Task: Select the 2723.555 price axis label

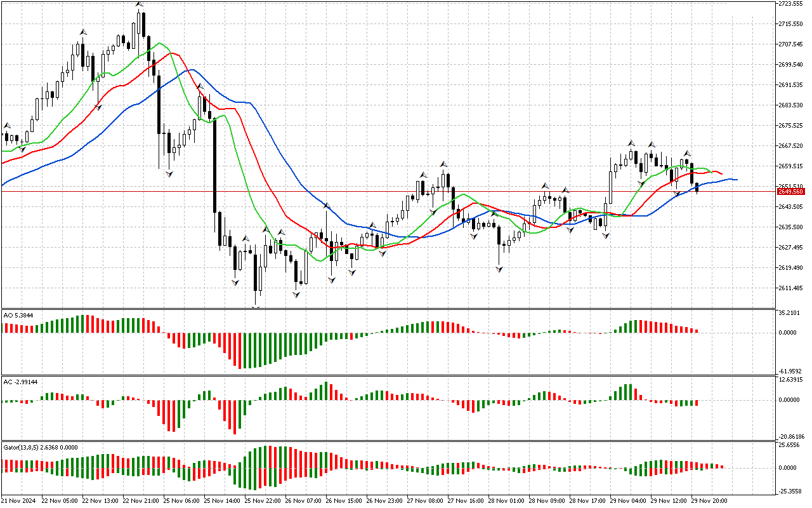Action: click(x=790, y=4)
